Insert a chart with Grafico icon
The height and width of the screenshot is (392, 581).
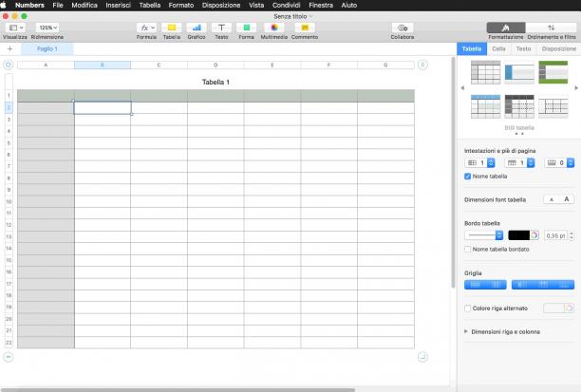point(197,28)
